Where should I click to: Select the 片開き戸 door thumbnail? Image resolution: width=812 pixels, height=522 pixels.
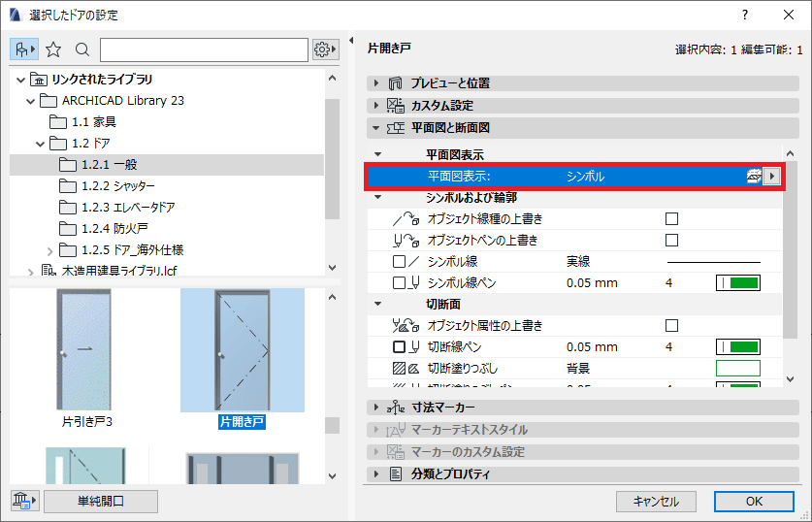(x=243, y=350)
